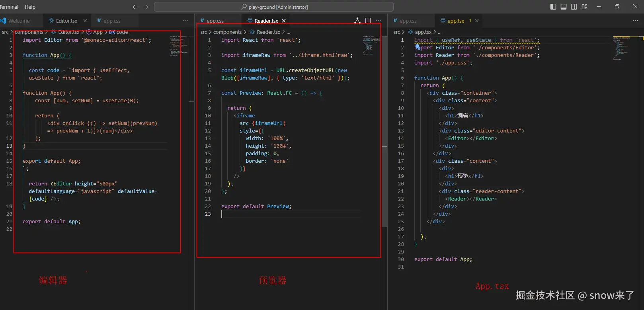Close the Reader.tsx tab
Screen dimensions: 644x310
(x=284, y=21)
